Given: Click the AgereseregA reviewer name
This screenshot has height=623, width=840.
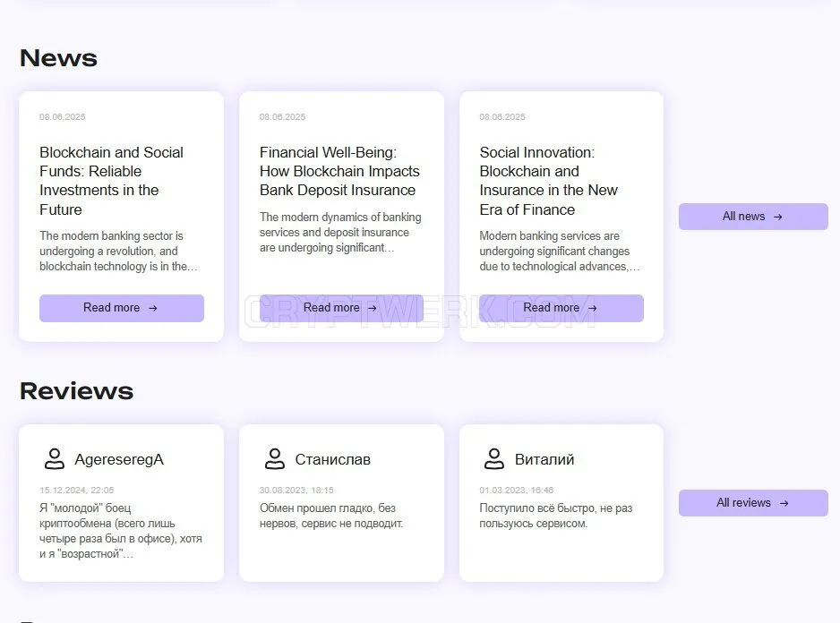Looking at the screenshot, I should [119, 459].
